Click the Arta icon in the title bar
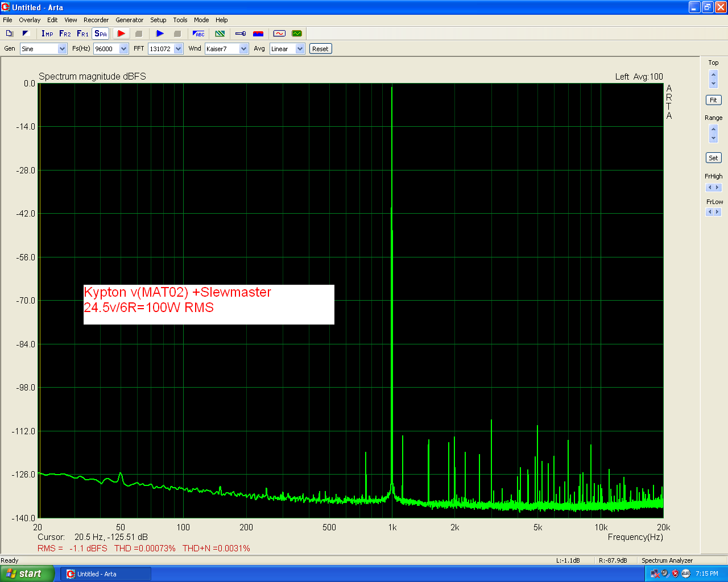 [6, 7]
